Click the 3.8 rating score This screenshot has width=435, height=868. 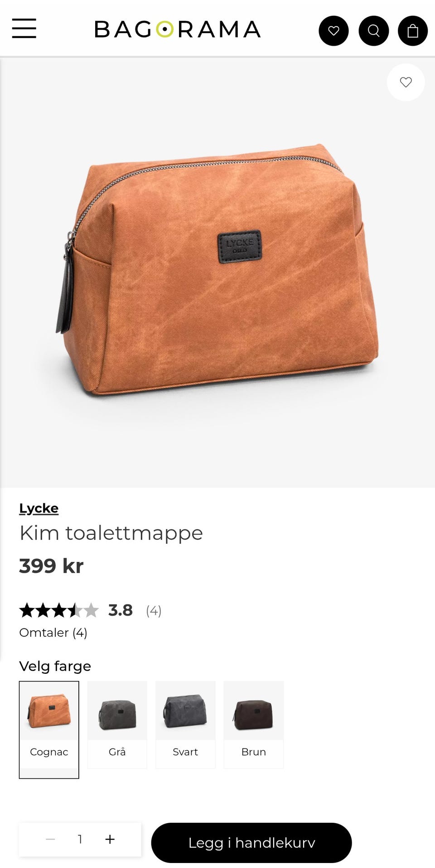pyautogui.click(x=121, y=610)
